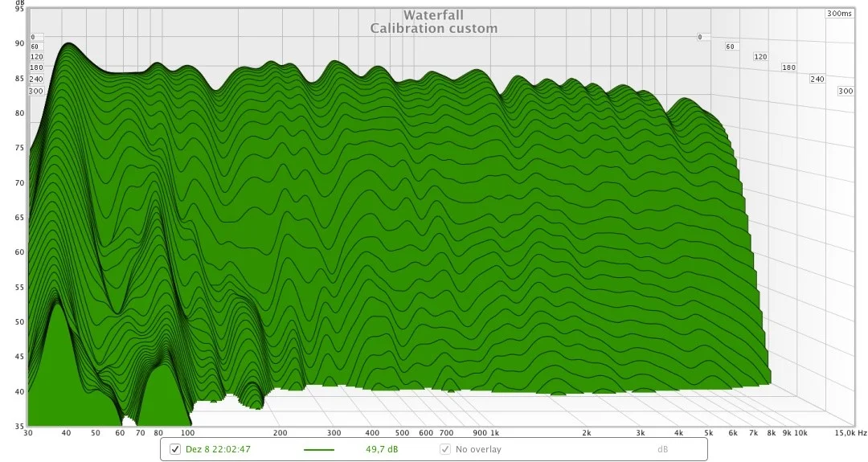
Task: Click the Dez 8 22:02:47 measurement name
Action: click(x=218, y=449)
